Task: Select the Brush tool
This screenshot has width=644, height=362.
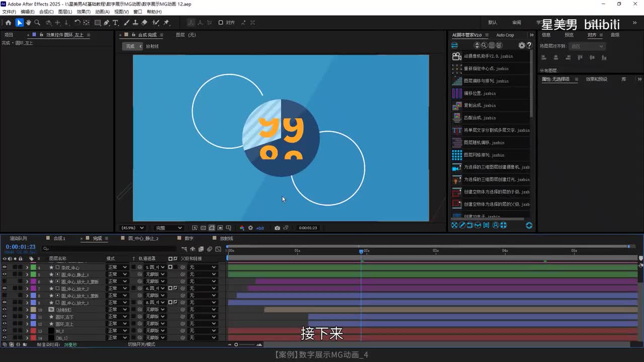Action: (x=127, y=23)
